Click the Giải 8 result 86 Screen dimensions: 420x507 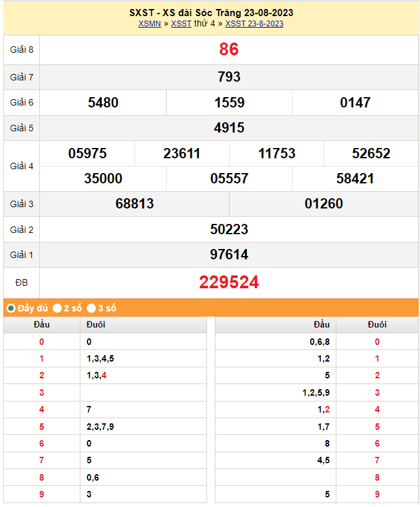click(x=229, y=50)
